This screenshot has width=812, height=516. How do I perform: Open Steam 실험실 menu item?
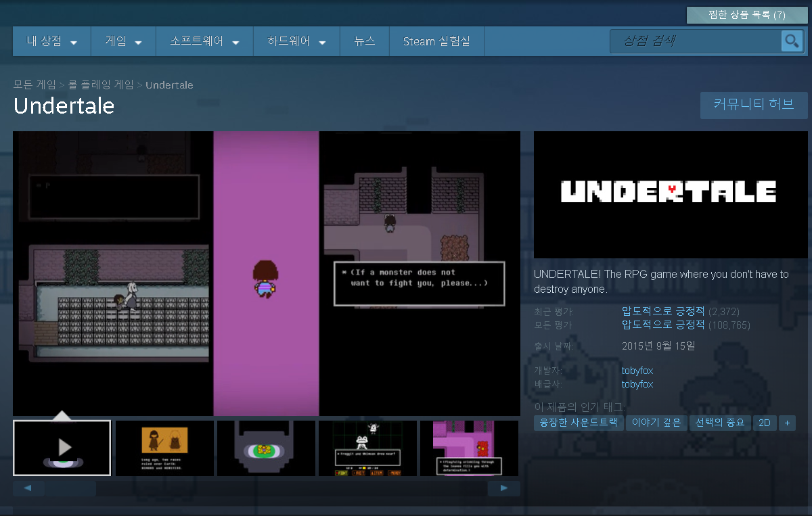click(x=436, y=41)
